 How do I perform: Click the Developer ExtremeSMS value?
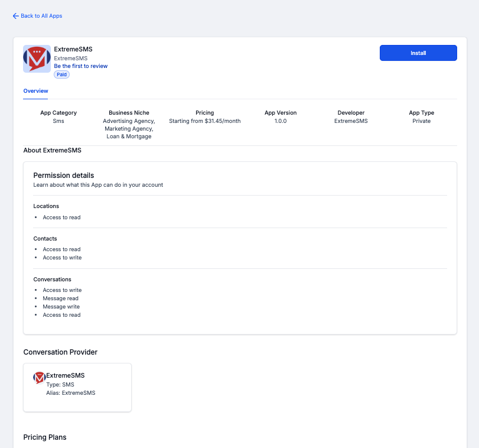point(351,121)
